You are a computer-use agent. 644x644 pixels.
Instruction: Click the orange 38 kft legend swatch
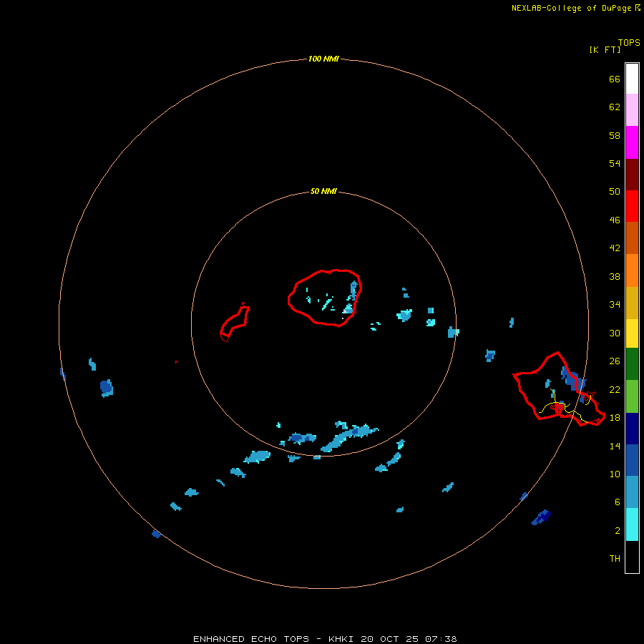[x=632, y=270]
